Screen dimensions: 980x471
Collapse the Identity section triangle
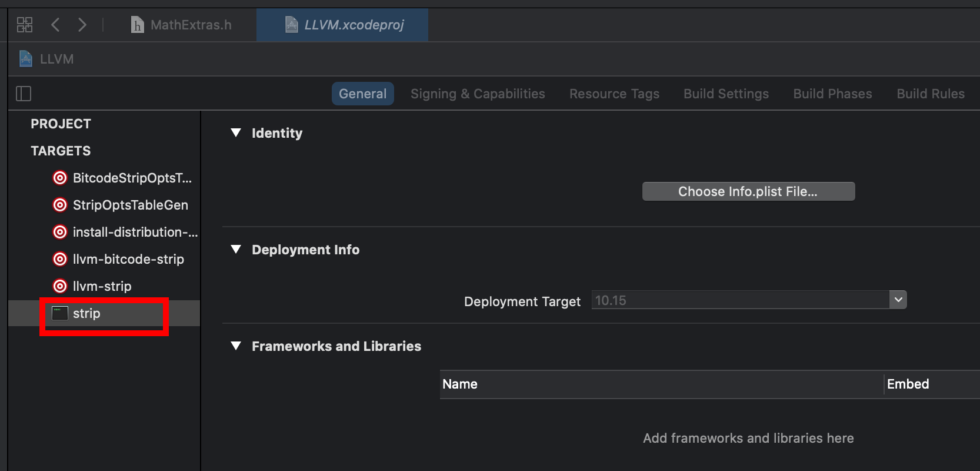point(236,133)
